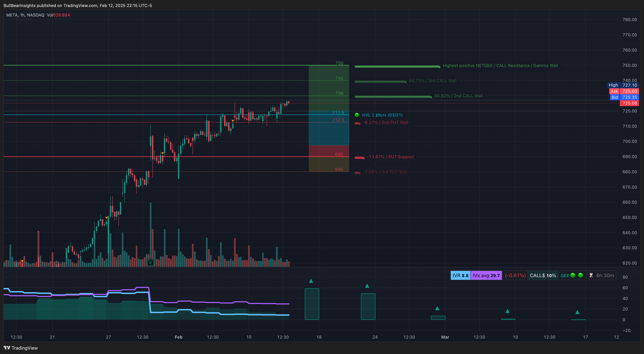Click the 24 date label on the time axis

375,337
